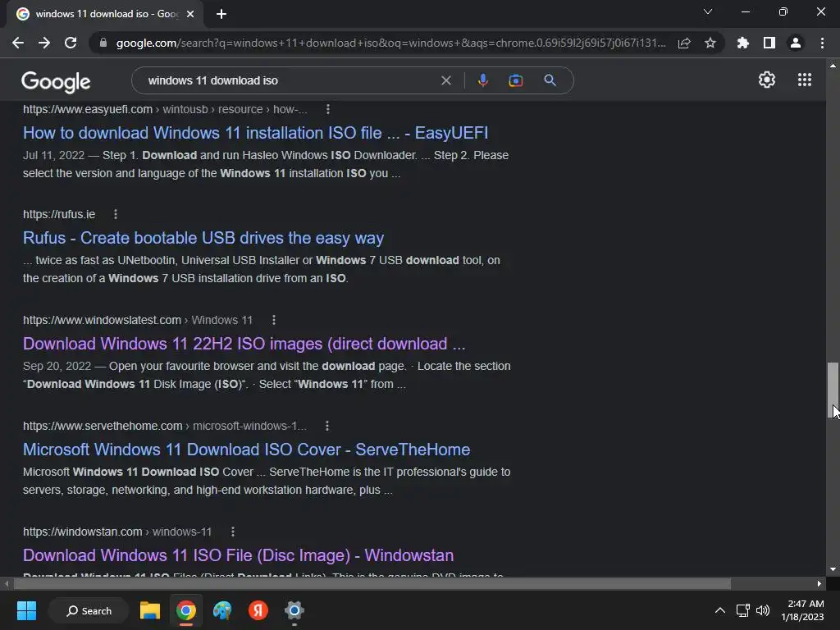The height and width of the screenshot is (630, 840).
Task: Switch to Chrome in taskbar
Action: point(186,610)
